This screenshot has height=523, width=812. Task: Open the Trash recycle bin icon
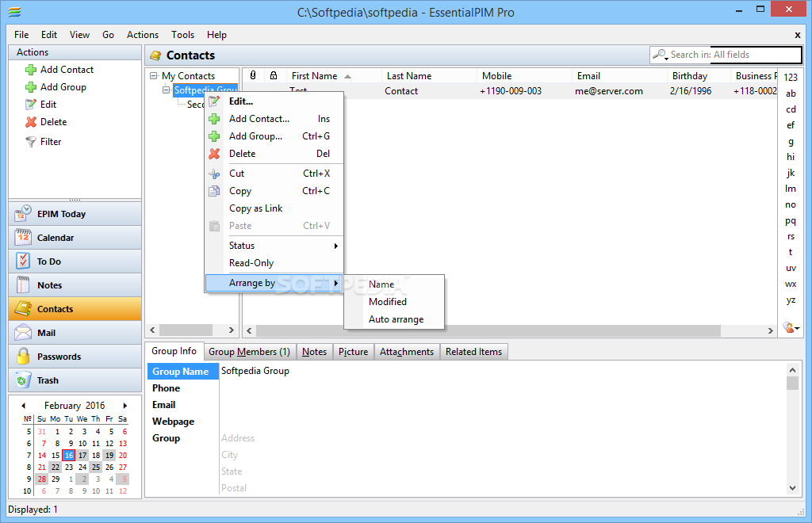23,380
